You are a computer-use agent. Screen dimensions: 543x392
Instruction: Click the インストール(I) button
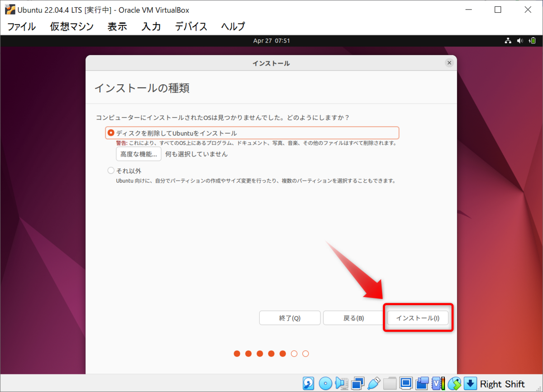point(418,318)
